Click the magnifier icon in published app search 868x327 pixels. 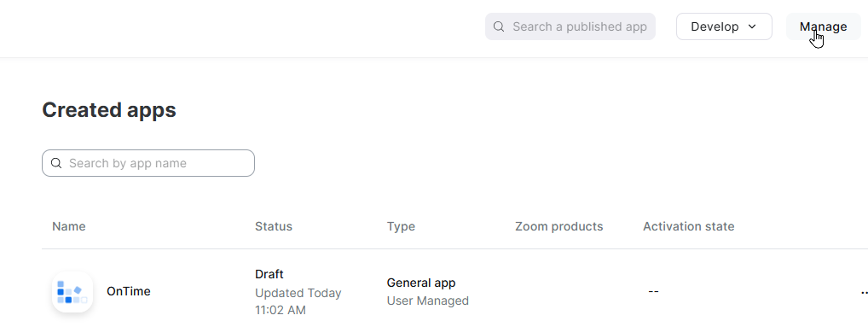[x=499, y=26]
